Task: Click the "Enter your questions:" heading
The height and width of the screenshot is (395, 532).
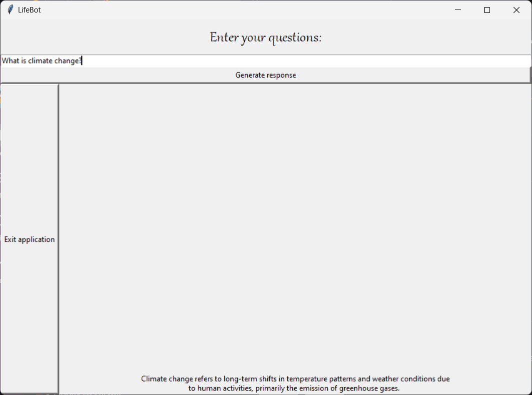Action: pos(266,37)
